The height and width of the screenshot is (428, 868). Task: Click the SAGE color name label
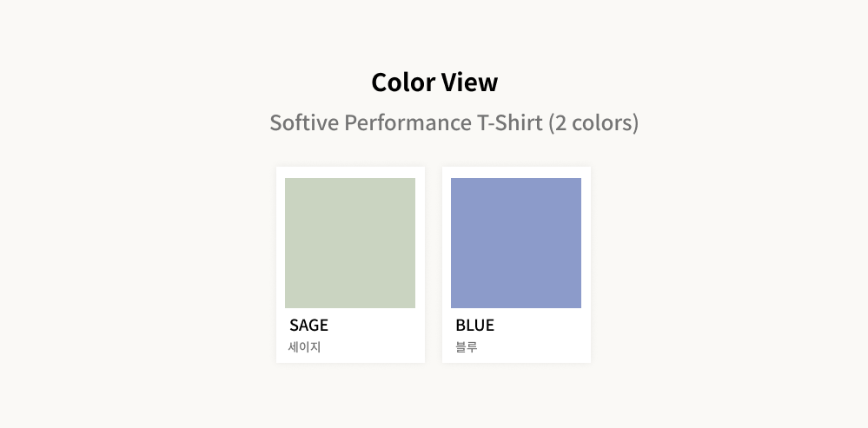pyautogui.click(x=309, y=326)
